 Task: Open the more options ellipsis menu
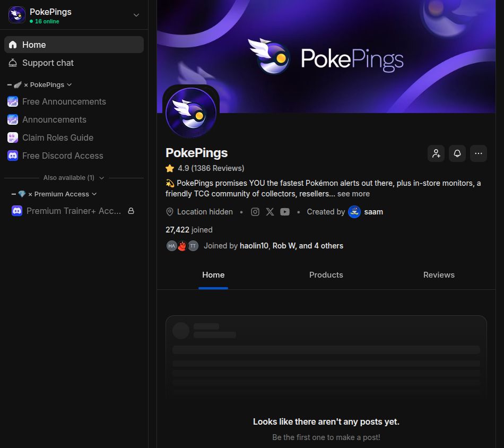coord(479,153)
